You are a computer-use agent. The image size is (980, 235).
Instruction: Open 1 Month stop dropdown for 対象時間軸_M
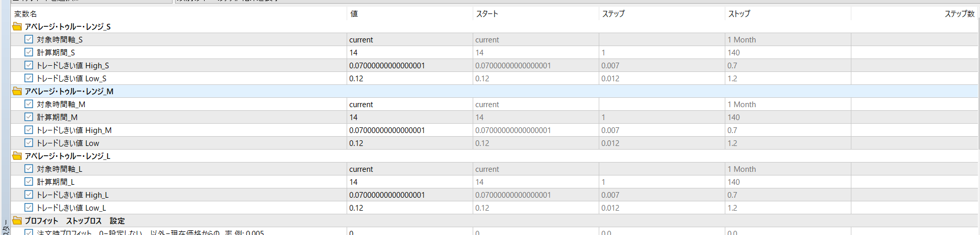tap(788, 105)
